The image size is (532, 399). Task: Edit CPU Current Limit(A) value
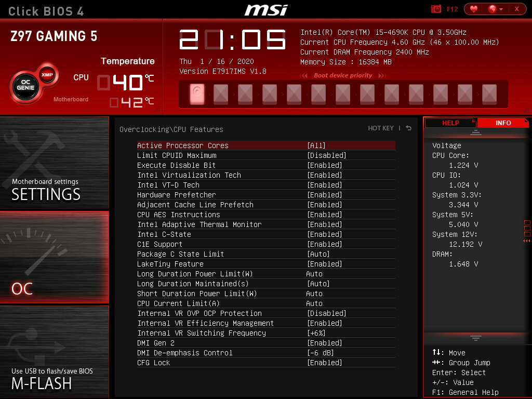(266, 303)
